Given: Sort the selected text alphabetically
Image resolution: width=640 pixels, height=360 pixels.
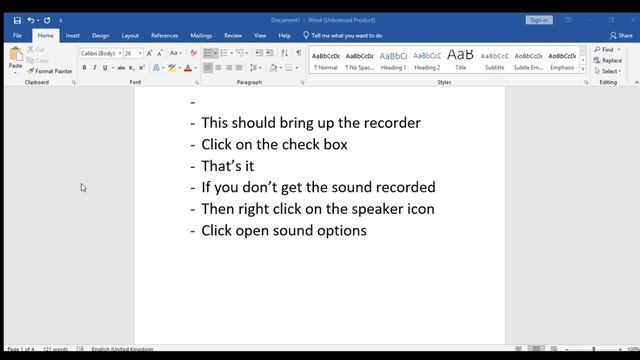Looking at the screenshot, I should (284, 53).
